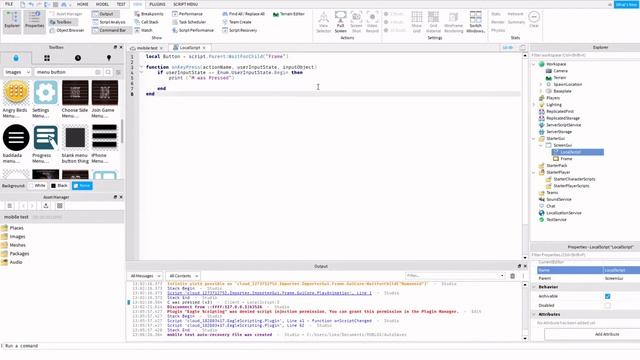Click the What's New button
The width and height of the screenshot is (640, 360).
[626, 4]
